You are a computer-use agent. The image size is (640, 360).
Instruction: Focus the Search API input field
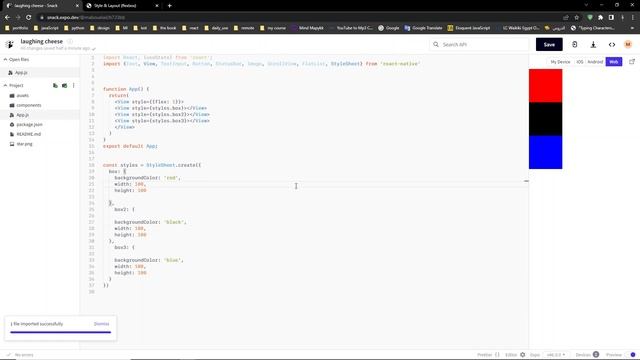479,44
